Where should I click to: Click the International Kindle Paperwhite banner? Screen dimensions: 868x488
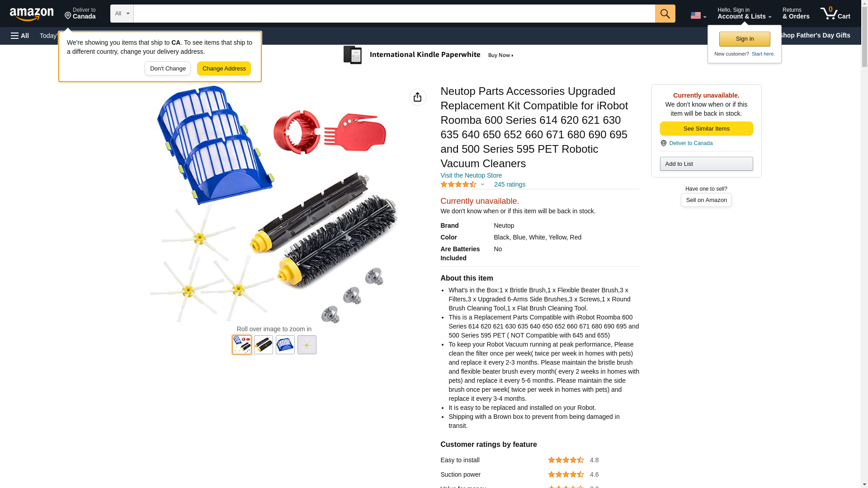pos(429,55)
